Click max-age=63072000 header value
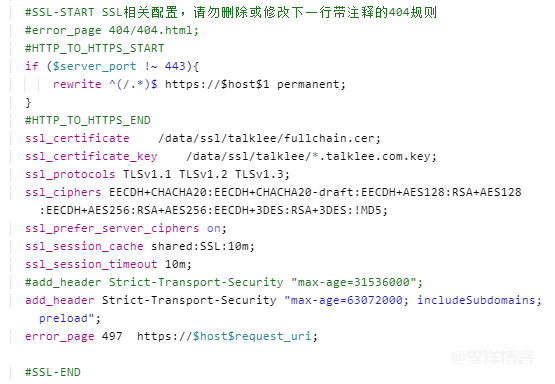The height and width of the screenshot is (384, 555). click(x=346, y=300)
